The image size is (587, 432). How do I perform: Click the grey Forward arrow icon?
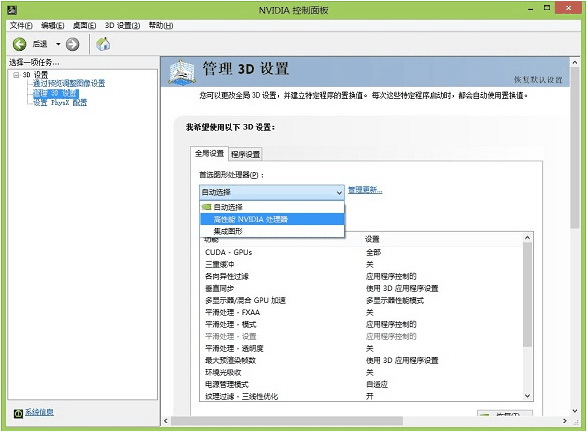(73, 44)
